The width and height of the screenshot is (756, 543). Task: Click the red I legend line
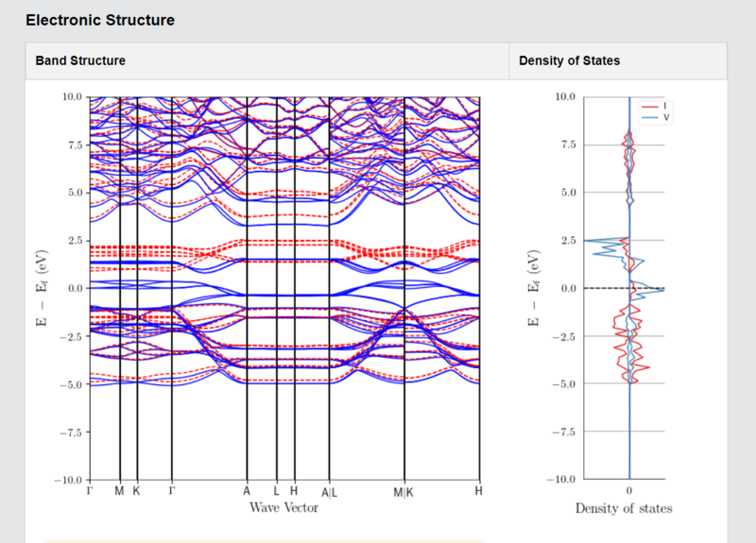pos(650,107)
